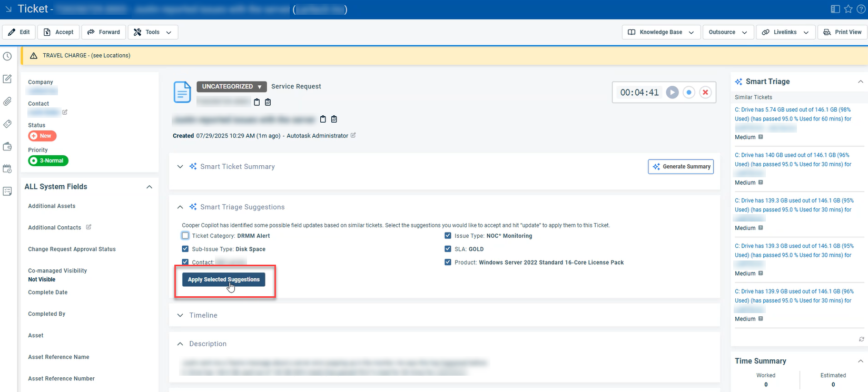Click the Generate Summary button
The height and width of the screenshot is (392, 868).
point(680,167)
